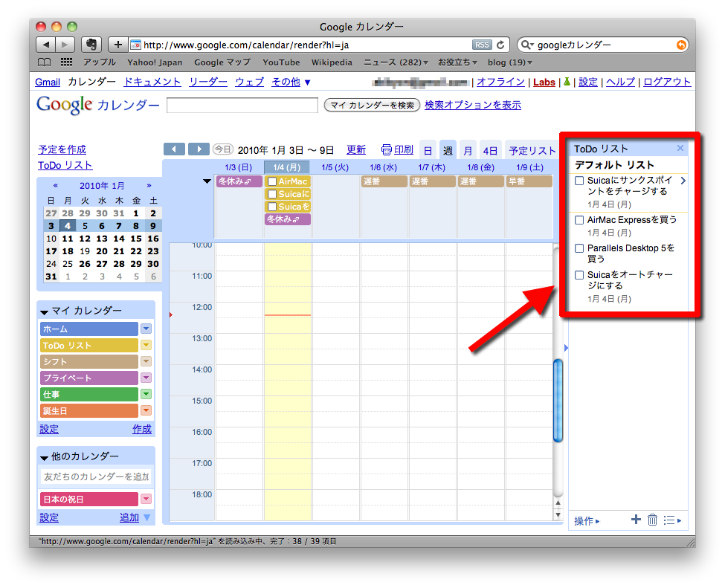Click the Safari magnifier search icon
725x588 pixels.
click(x=526, y=45)
